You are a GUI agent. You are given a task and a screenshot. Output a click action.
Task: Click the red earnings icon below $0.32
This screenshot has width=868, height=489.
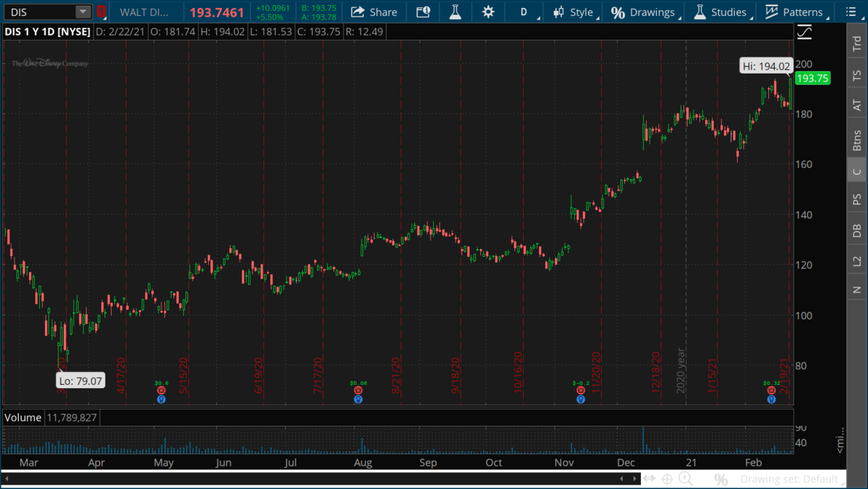772,390
